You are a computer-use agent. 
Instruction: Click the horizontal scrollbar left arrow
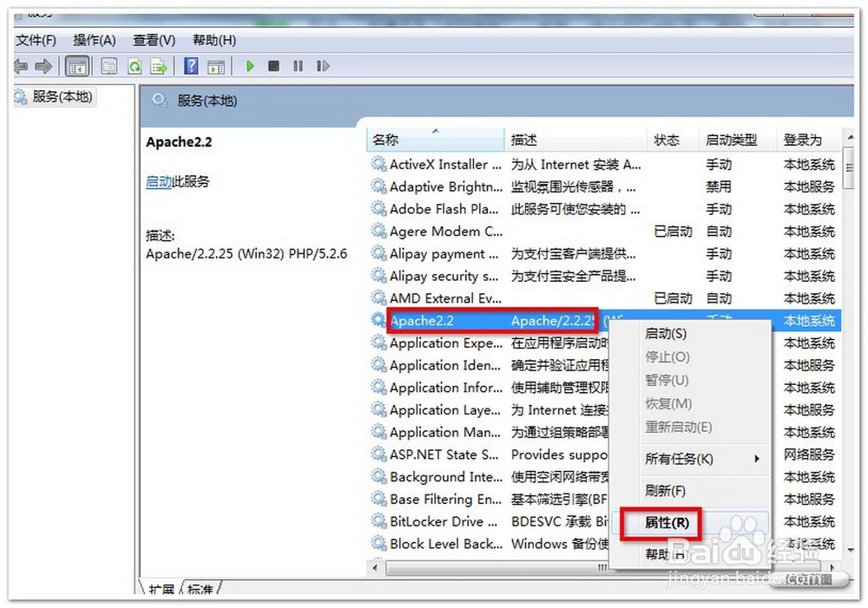pos(376,567)
